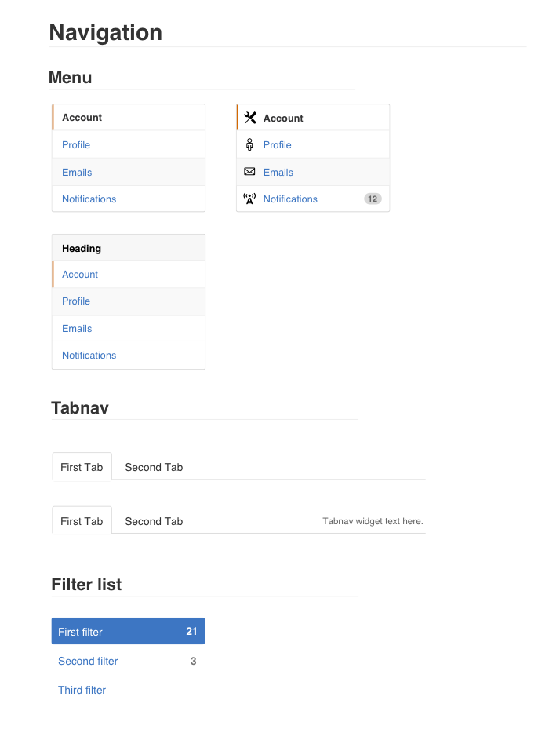This screenshot has height=733, width=560.
Task: Switch to Second Tab in tabnav without widget text
Action: click(x=154, y=467)
